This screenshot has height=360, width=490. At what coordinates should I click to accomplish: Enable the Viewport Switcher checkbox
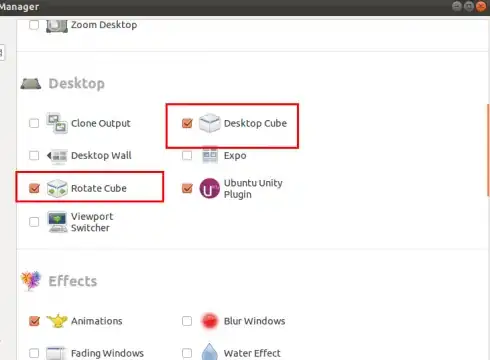34,222
